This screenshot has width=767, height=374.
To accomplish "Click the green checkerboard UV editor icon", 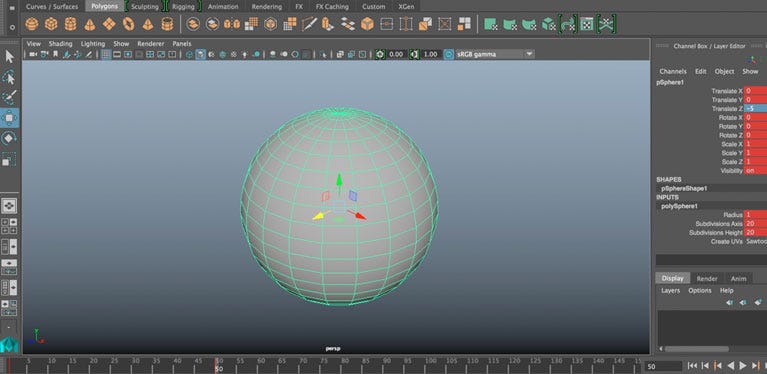I will [587, 24].
